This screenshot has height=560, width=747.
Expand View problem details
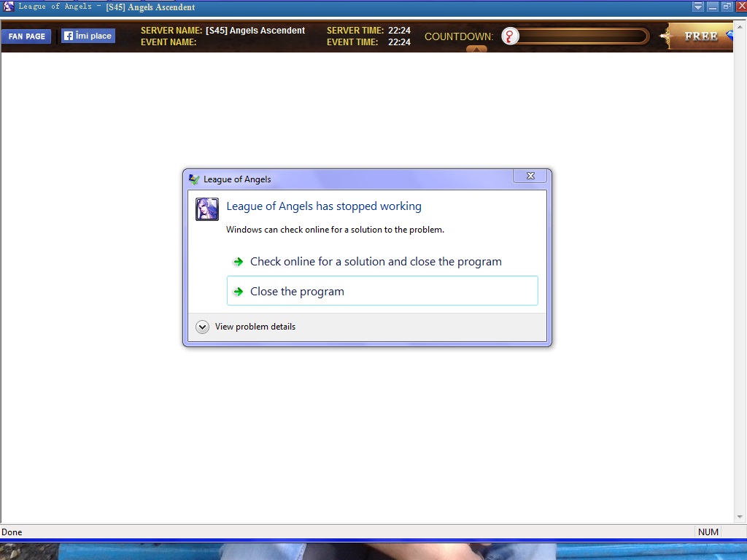point(246,327)
